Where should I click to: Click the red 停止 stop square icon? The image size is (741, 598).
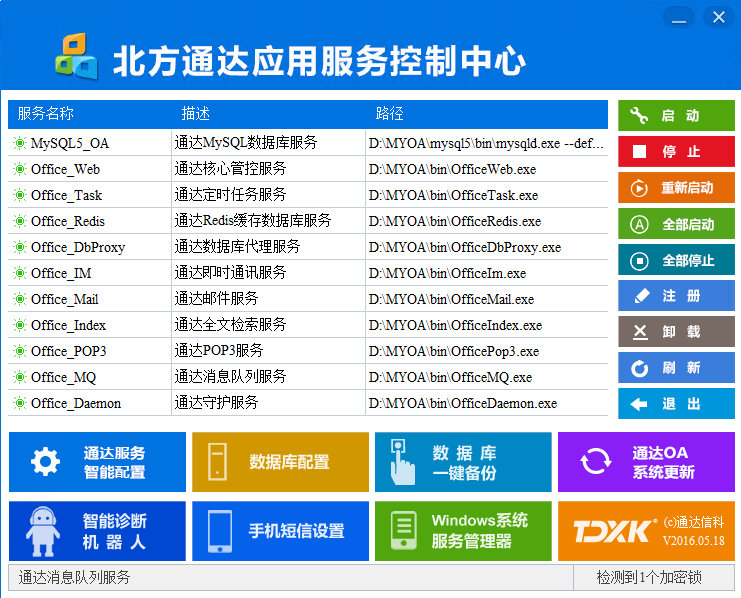[x=640, y=152]
